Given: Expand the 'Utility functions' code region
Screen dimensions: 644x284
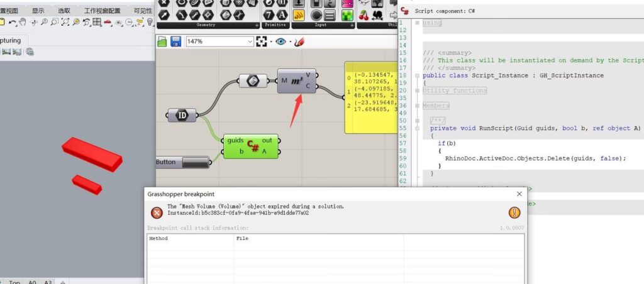Looking at the screenshot, I should [418, 90].
